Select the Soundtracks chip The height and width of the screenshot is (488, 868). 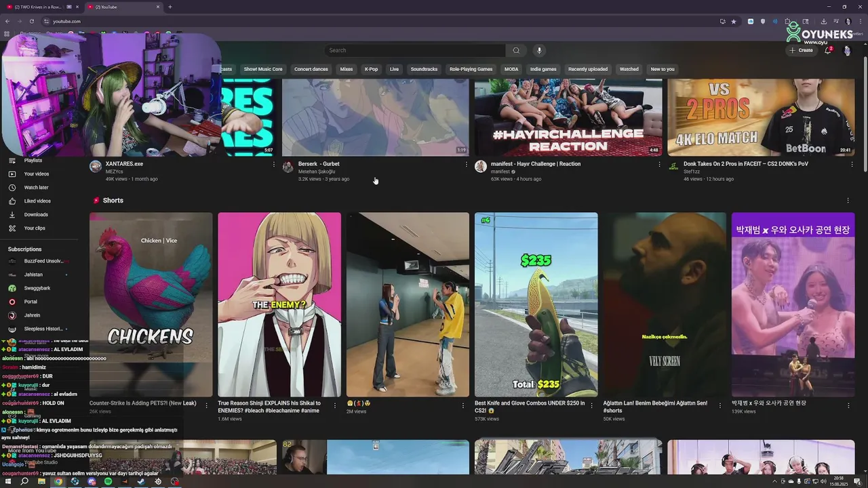[424, 69]
